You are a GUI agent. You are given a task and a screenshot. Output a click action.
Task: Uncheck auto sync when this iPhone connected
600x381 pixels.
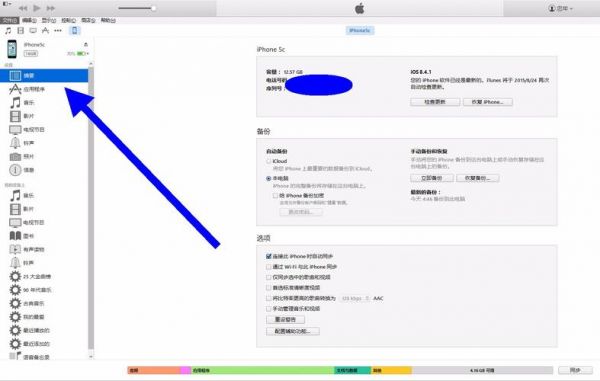point(269,256)
